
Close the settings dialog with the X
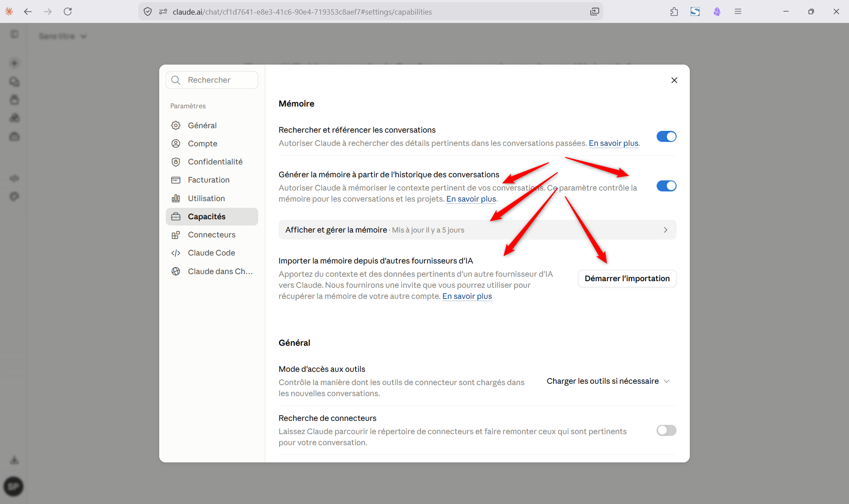tap(674, 80)
